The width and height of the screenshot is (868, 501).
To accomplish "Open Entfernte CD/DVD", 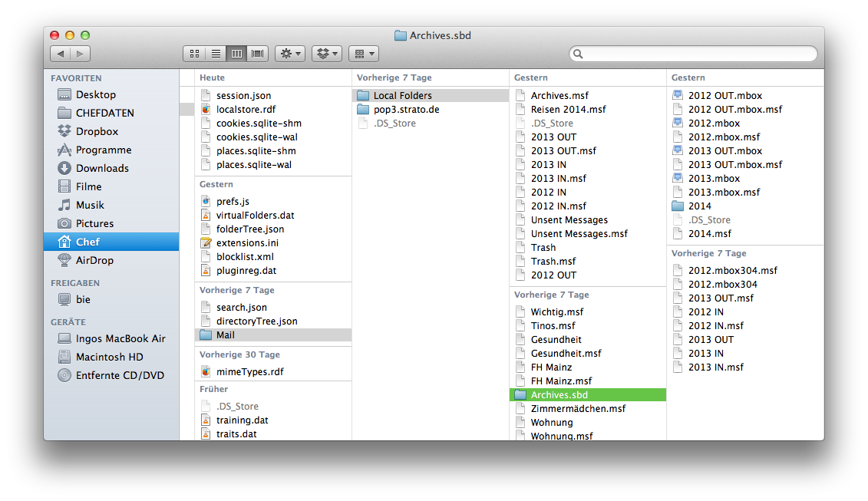I will pyautogui.click(x=111, y=375).
